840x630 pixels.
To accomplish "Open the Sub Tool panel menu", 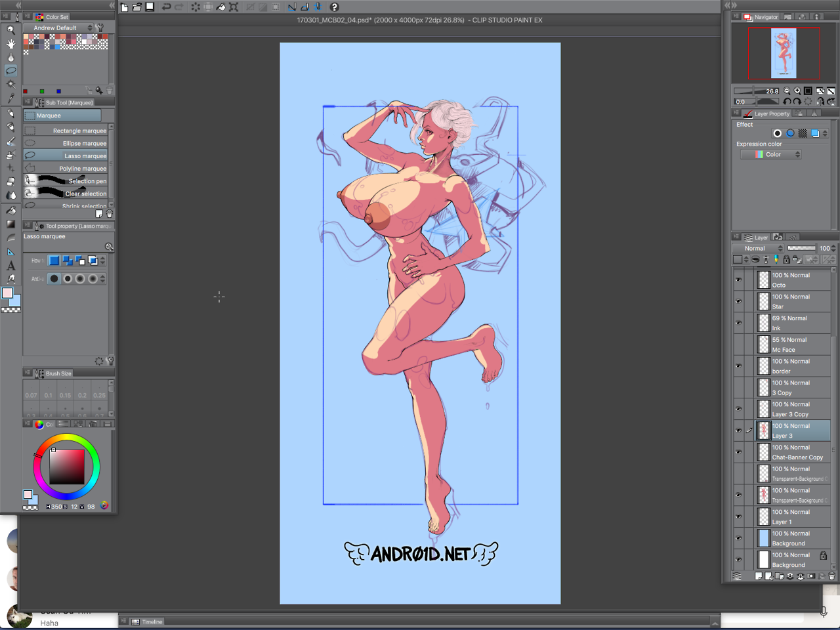I will 28,102.
